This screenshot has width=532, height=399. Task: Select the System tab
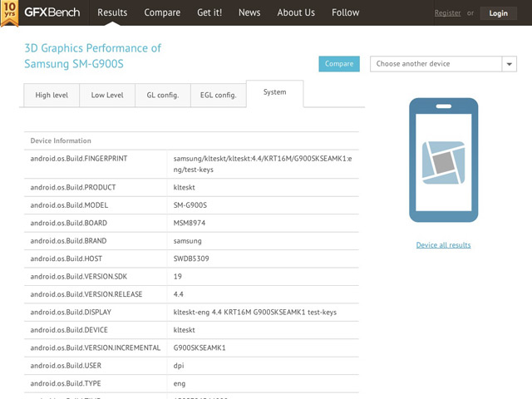pyautogui.click(x=275, y=92)
